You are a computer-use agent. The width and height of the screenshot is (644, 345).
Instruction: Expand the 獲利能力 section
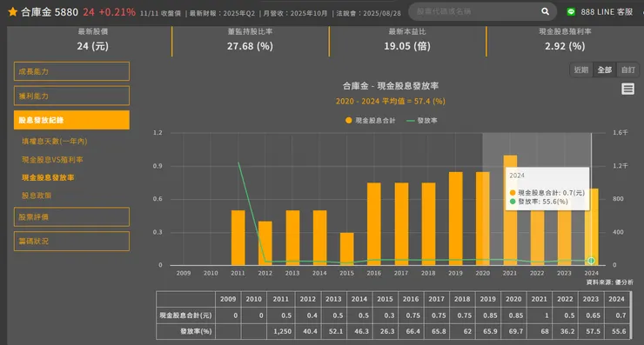click(71, 96)
